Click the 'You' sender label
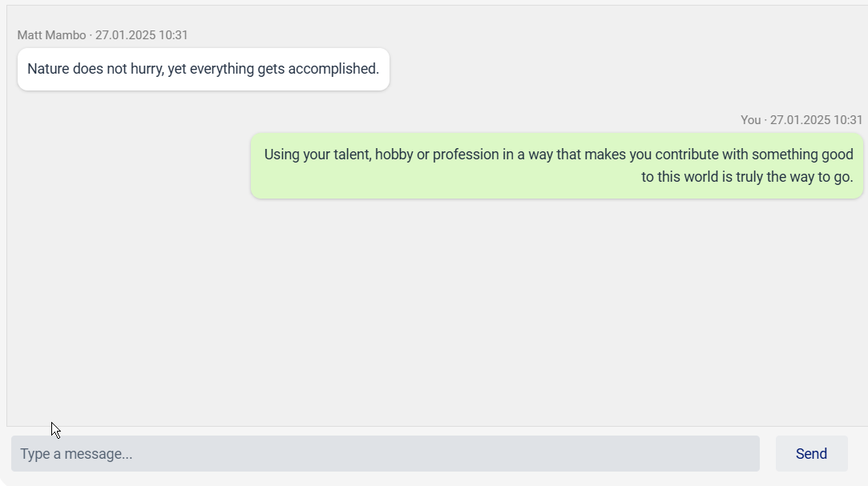This screenshot has height=486, width=868. tap(750, 120)
